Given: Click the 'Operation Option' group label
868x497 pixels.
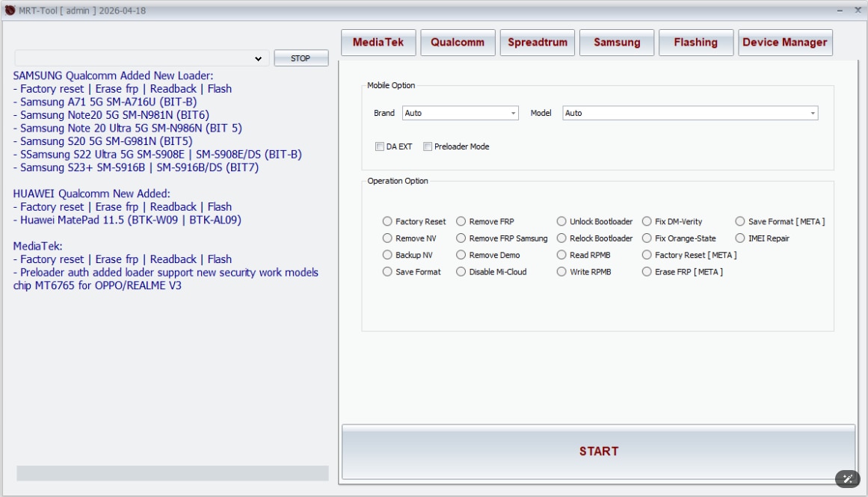Looking at the screenshot, I should (398, 181).
